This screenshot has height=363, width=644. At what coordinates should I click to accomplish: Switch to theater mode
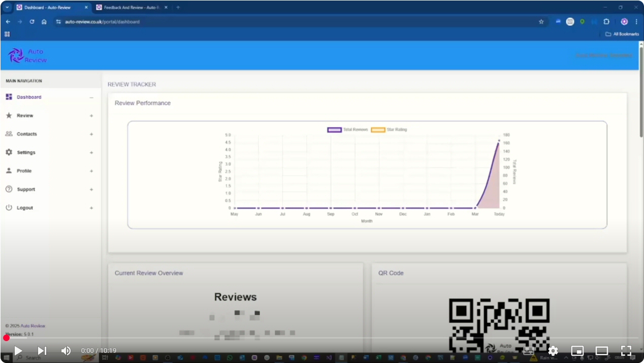tap(602, 351)
